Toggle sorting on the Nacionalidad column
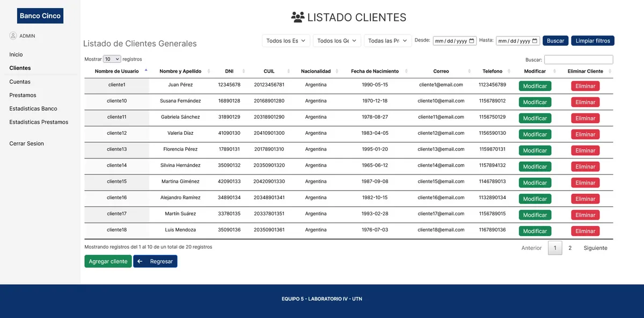The width and height of the screenshot is (644, 318). [x=337, y=71]
